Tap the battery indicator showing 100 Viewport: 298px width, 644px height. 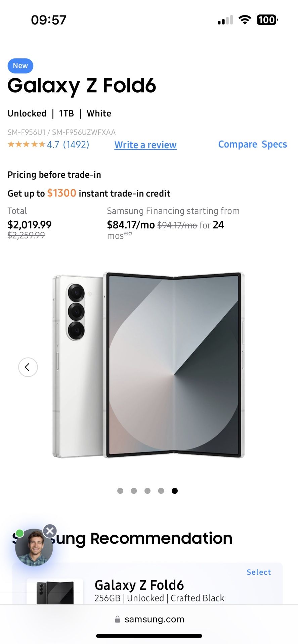[x=267, y=20]
